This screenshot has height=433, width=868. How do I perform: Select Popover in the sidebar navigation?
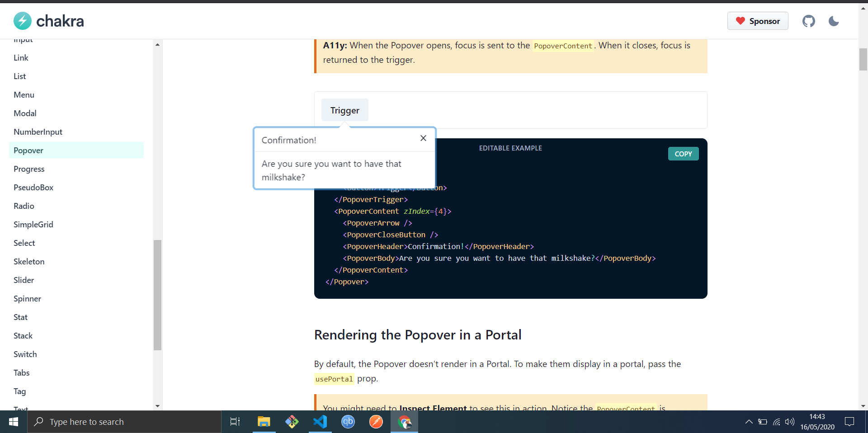(x=28, y=150)
